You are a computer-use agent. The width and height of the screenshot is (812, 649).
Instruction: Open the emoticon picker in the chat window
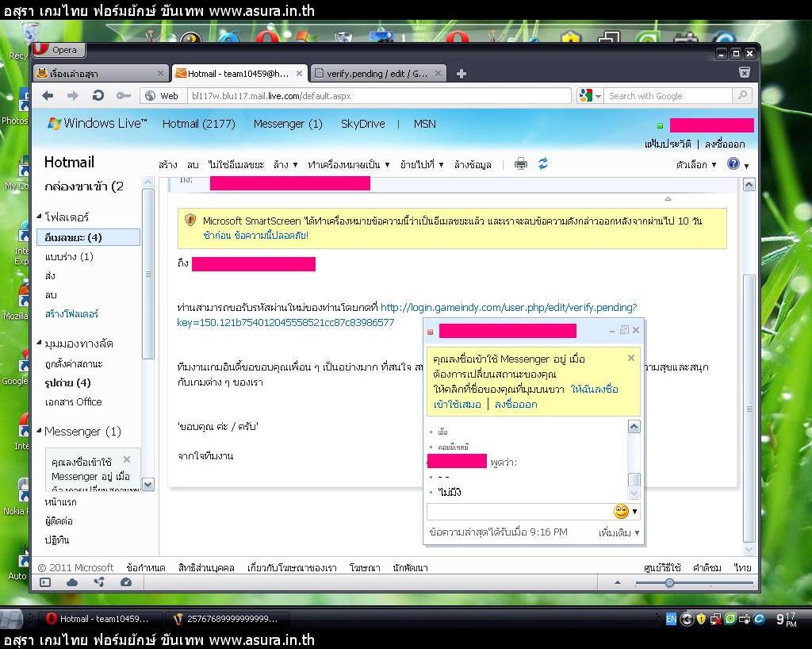pyautogui.click(x=621, y=512)
